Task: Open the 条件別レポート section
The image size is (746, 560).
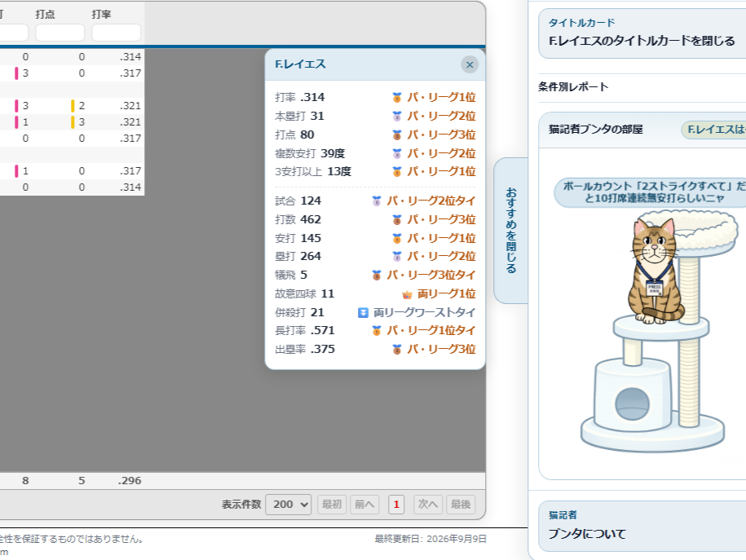Action: tap(573, 86)
